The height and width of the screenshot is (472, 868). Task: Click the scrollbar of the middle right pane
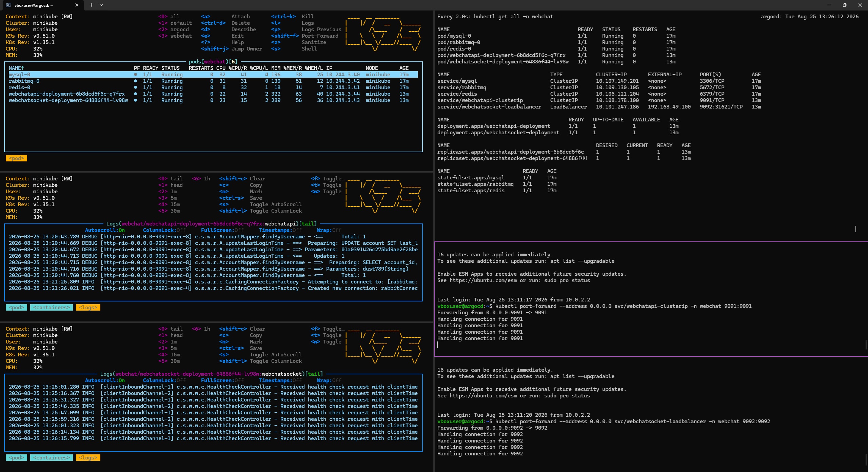point(866,345)
